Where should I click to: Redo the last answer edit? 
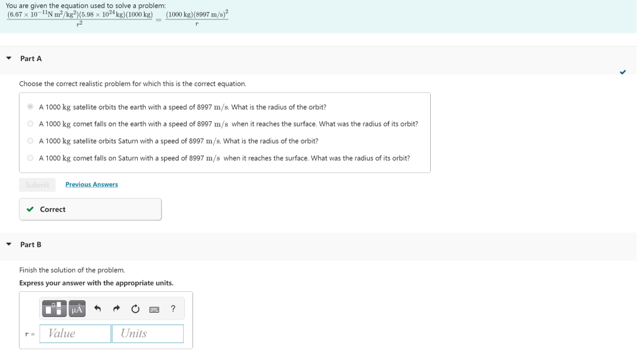coord(116,309)
